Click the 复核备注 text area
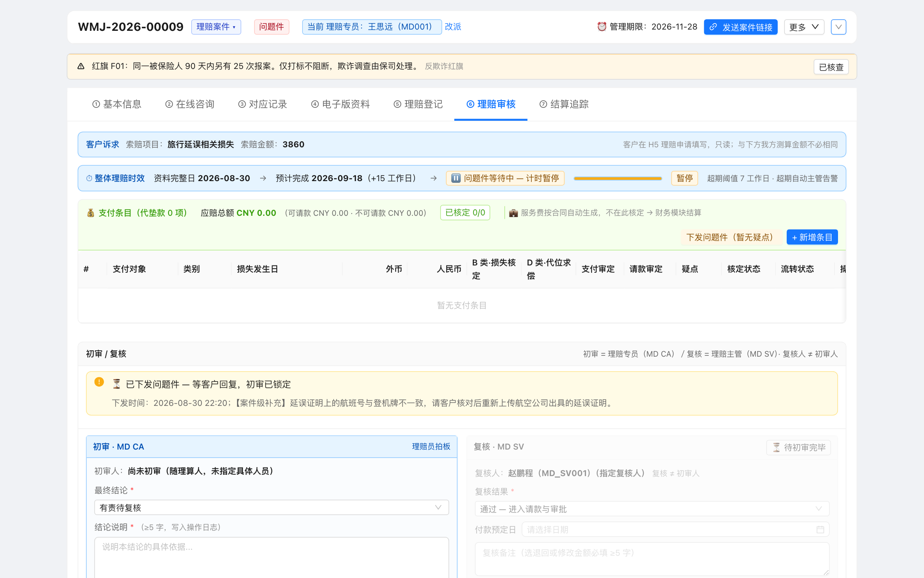 (x=652, y=559)
